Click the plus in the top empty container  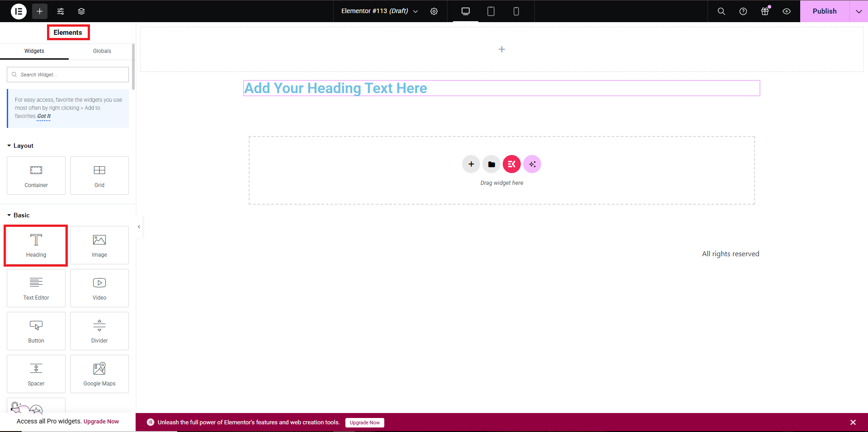(502, 49)
